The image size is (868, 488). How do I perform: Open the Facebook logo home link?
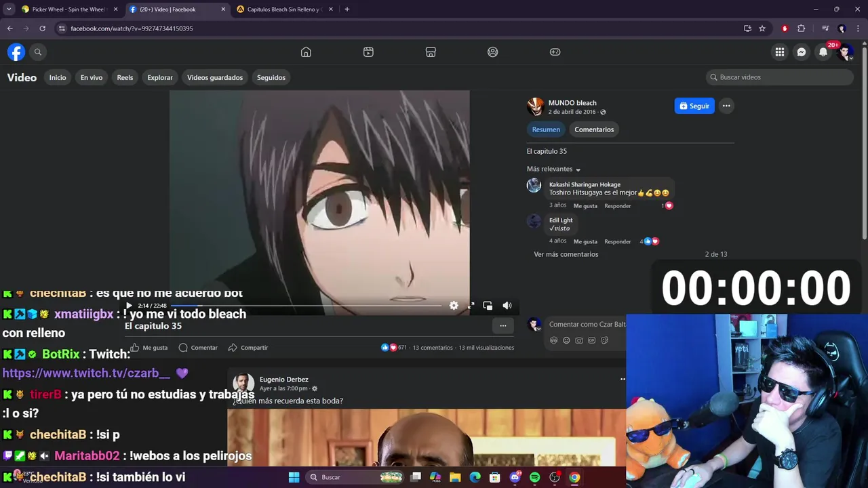[16, 52]
